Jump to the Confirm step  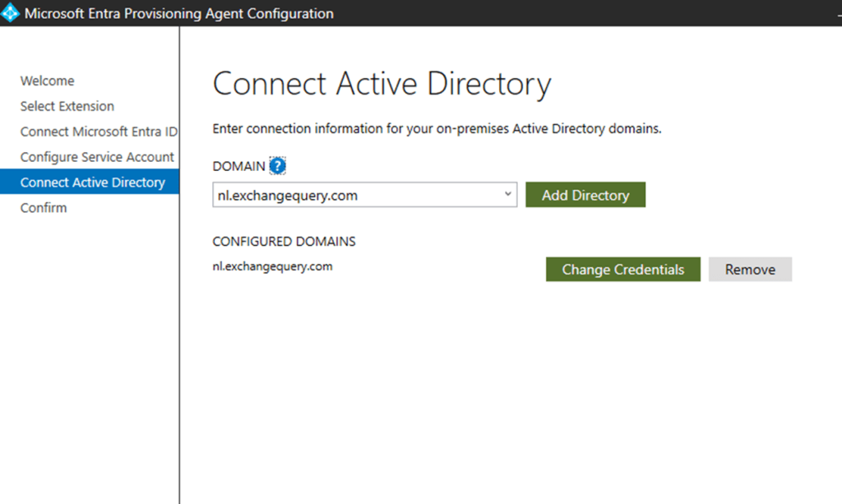click(x=44, y=208)
